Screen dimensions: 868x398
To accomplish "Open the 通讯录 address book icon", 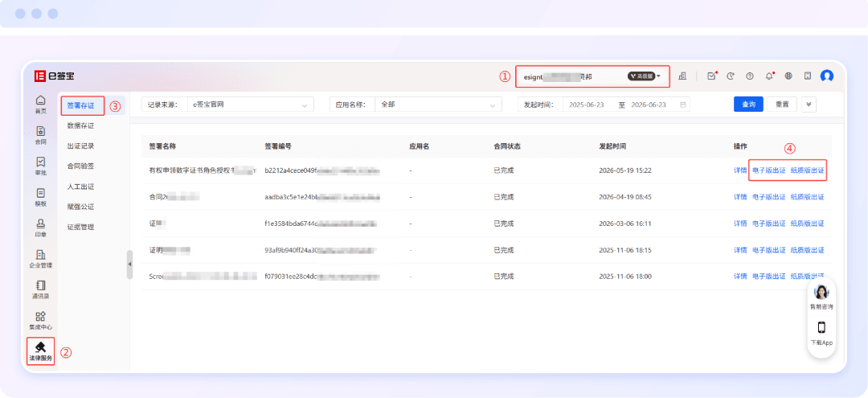I will [40, 289].
